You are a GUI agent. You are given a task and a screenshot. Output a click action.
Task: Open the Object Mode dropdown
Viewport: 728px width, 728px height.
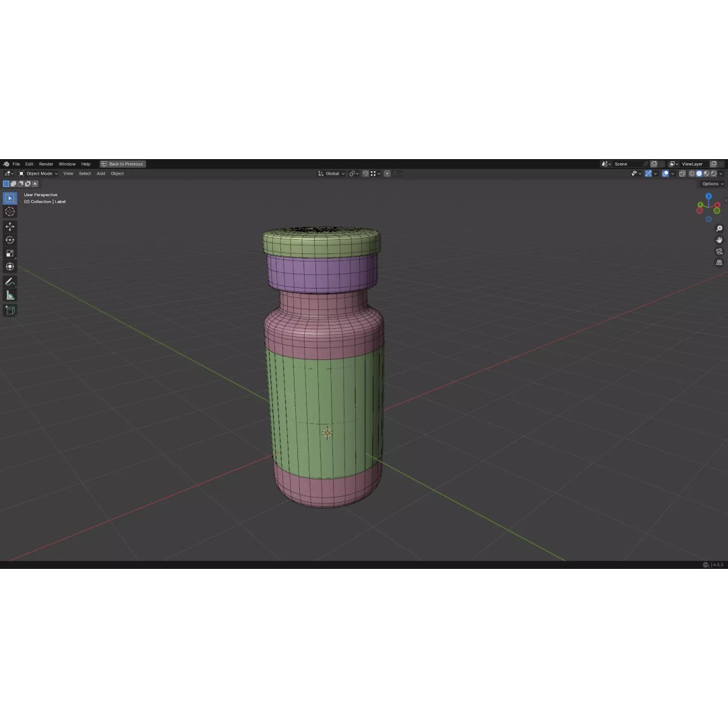pyautogui.click(x=38, y=174)
